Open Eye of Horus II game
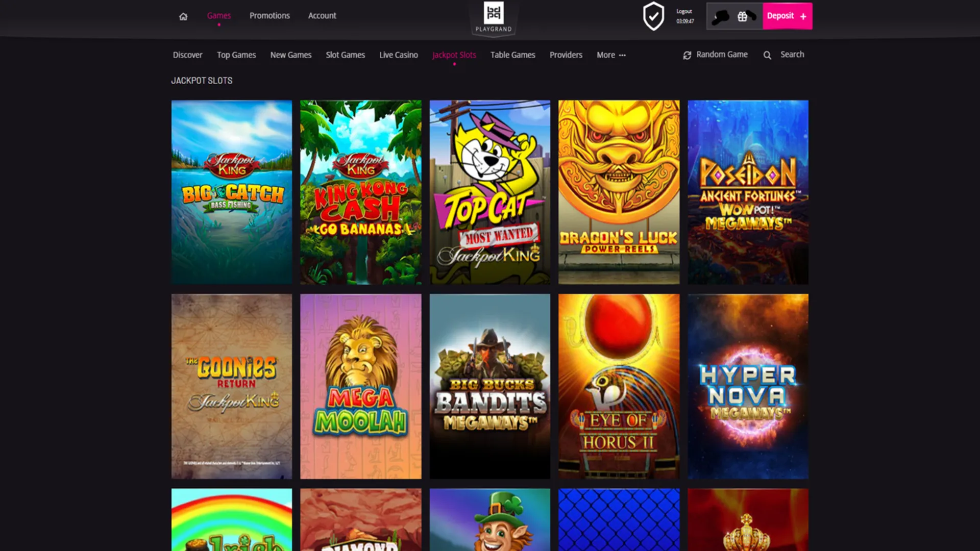The height and width of the screenshot is (551, 980). pyautogui.click(x=619, y=386)
